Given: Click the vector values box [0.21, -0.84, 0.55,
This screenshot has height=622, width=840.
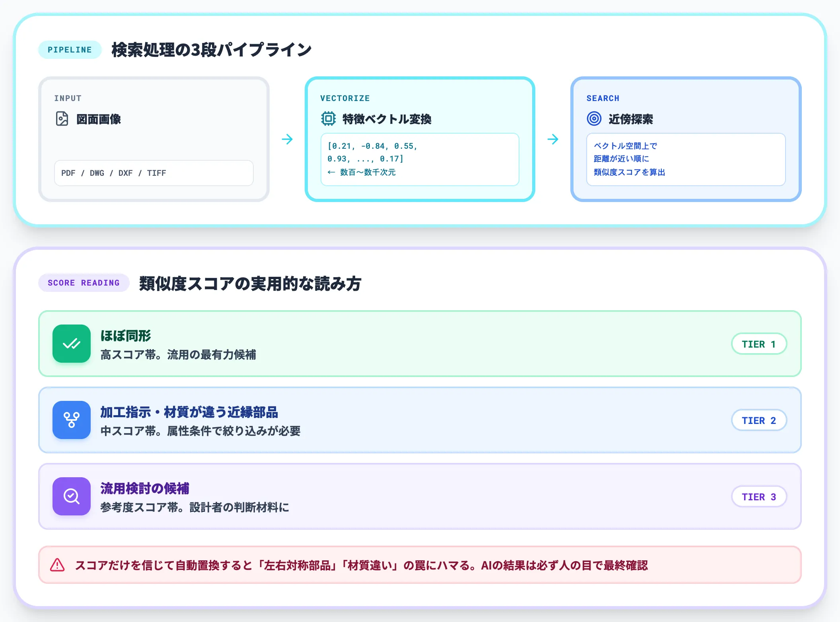Looking at the screenshot, I should pos(420,159).
